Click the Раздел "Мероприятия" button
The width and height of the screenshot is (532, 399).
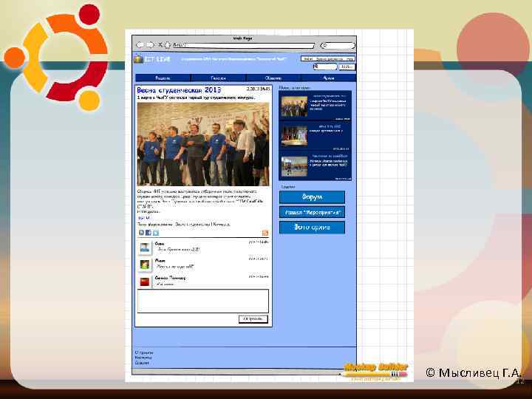tap(312, 212)
